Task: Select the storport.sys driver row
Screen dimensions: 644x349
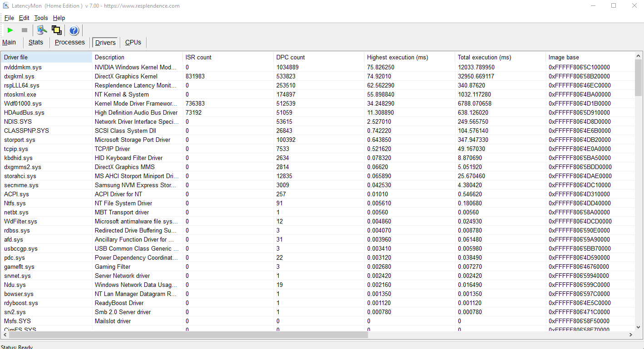Action: (318, 140)
